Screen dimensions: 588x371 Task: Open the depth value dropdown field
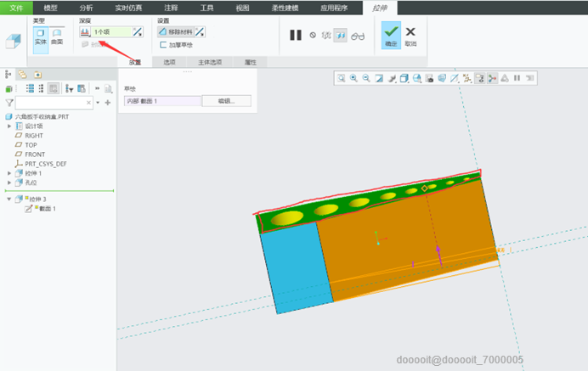110,31
